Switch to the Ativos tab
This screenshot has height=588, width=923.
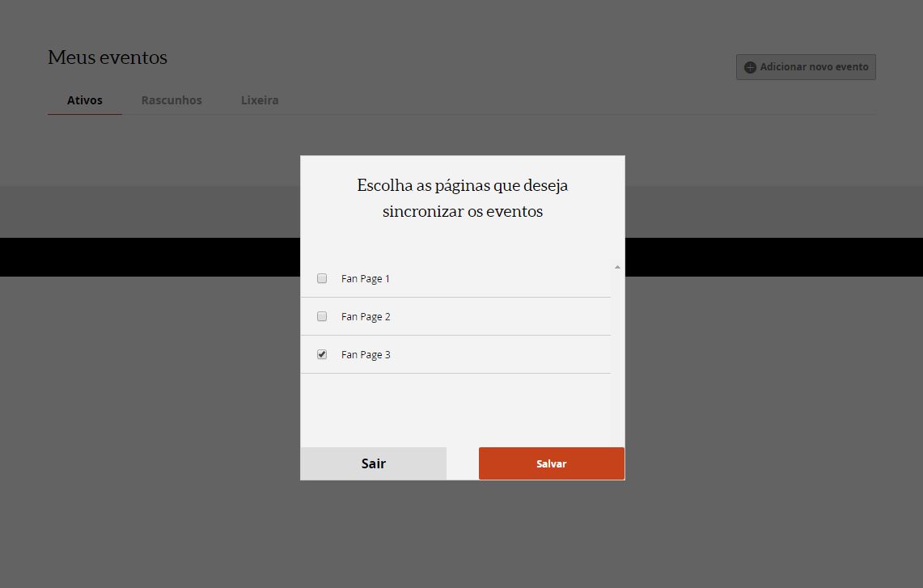pos(85,100)
